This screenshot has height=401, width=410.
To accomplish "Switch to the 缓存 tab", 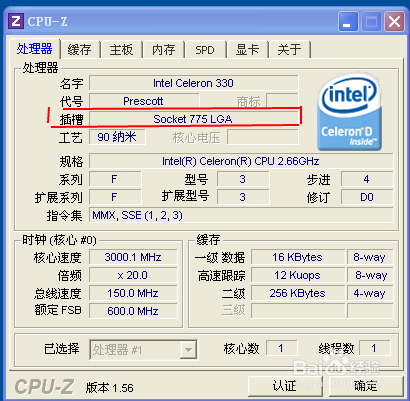I will click(80, 50).
